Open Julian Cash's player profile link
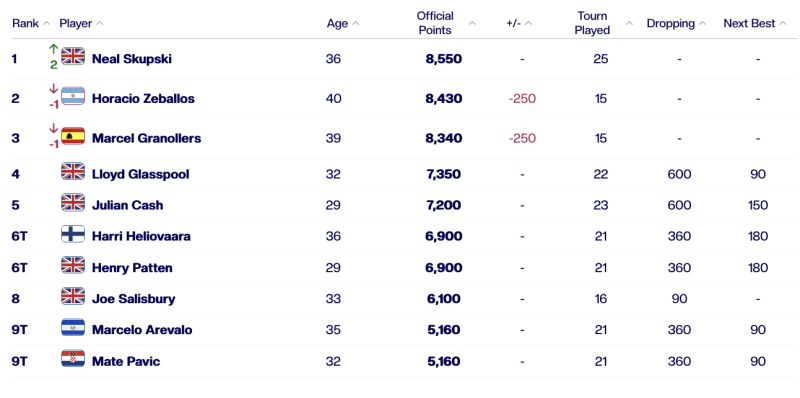The width and height of the screenshot is (800, 398). pyautogui.click(x=128, y=205)
